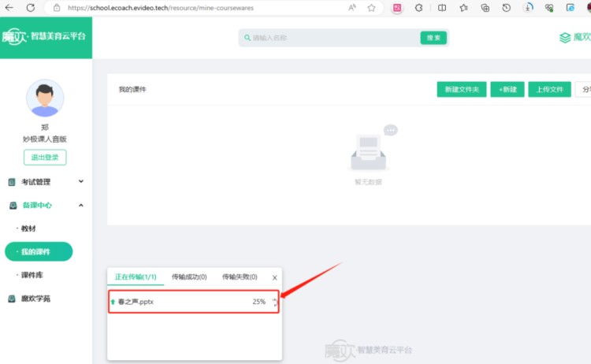Open the 教材 sidebar item

click(x=28, y=228)
